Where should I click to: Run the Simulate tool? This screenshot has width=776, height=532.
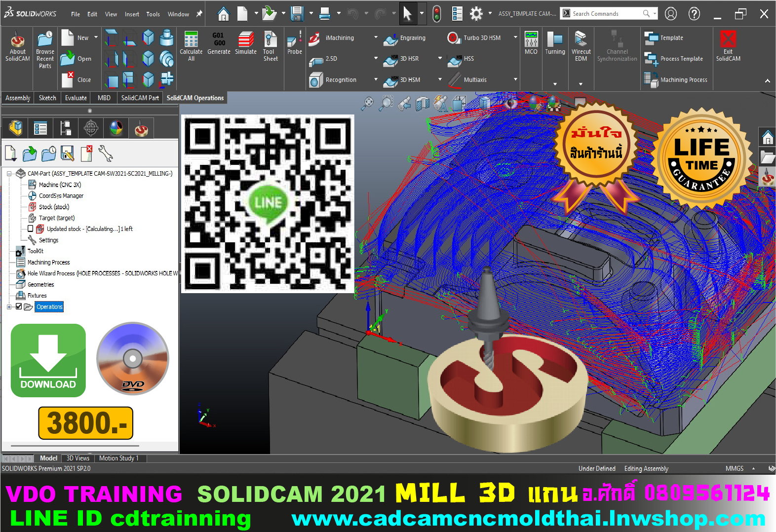point(246,40)
